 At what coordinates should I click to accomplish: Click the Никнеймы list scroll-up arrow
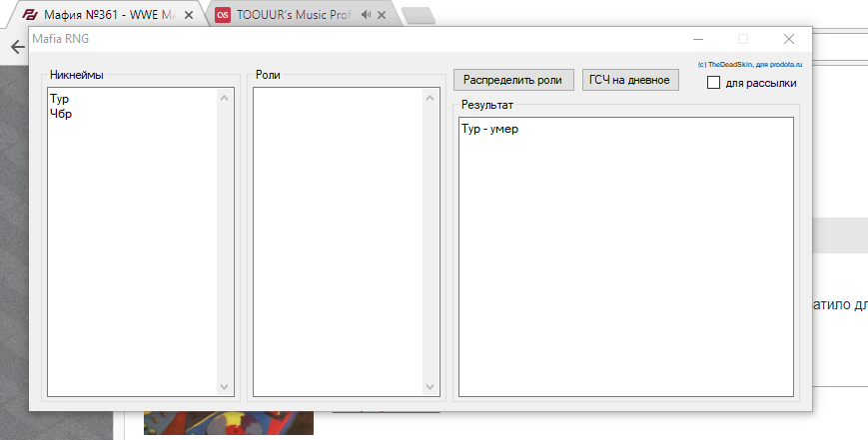224,98
